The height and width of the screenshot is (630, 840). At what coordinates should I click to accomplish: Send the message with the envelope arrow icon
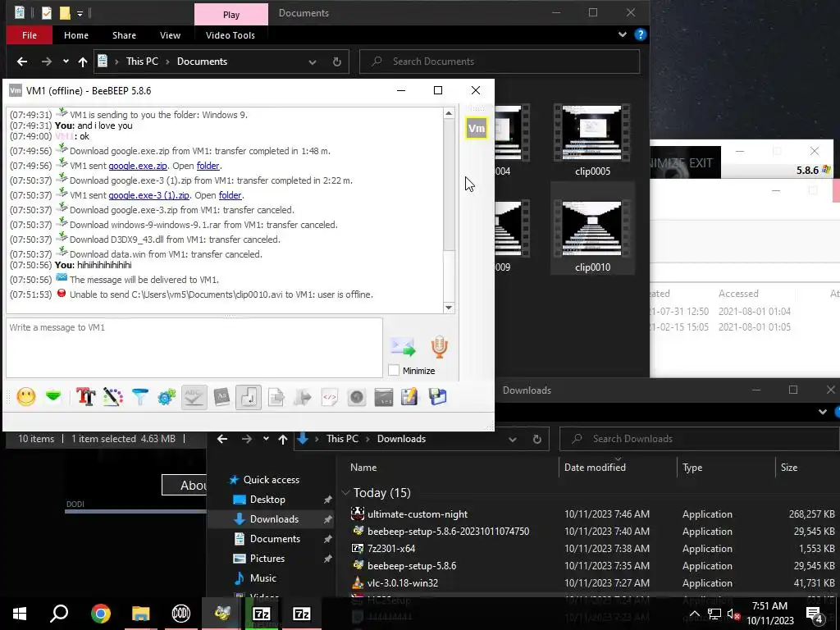click(x=404, y=347)
